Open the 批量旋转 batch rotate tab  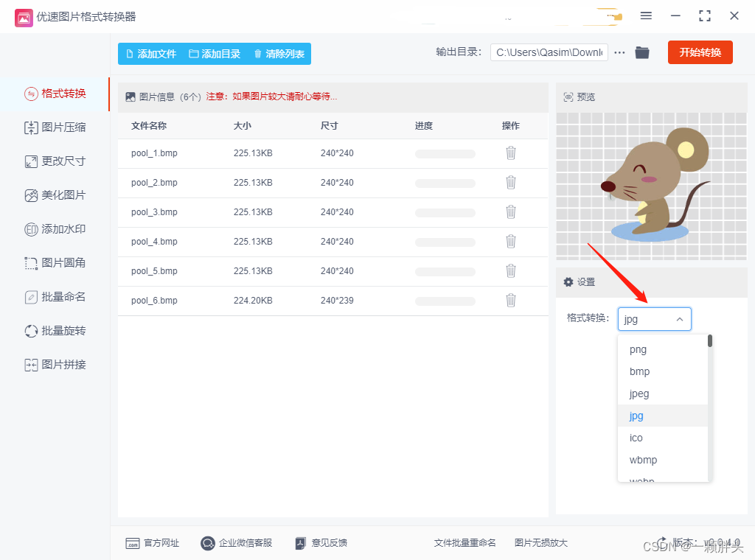pyautogui.click(x=55, y=331)
